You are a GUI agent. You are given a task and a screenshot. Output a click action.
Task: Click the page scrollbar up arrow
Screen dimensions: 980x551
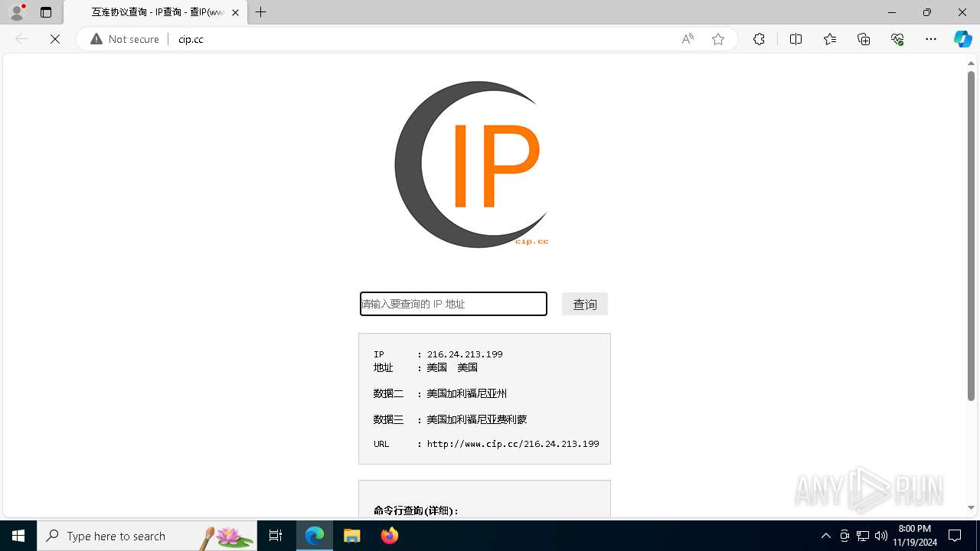(972, 64)
